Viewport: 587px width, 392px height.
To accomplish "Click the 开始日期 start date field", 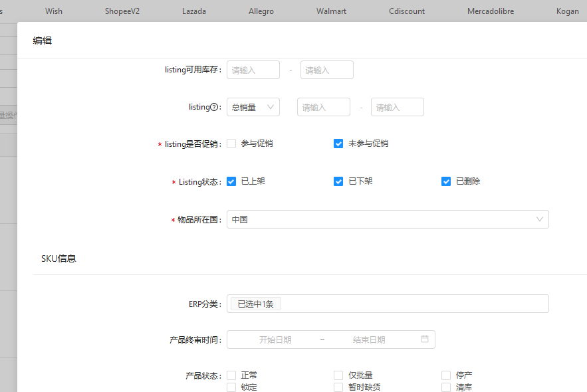I will [x=275, y=340].
